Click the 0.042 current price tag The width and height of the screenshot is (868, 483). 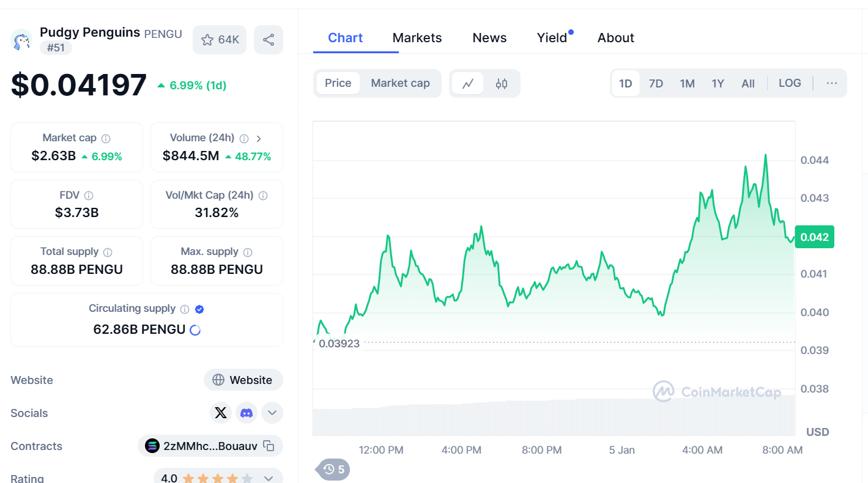[x=815, y=237]
